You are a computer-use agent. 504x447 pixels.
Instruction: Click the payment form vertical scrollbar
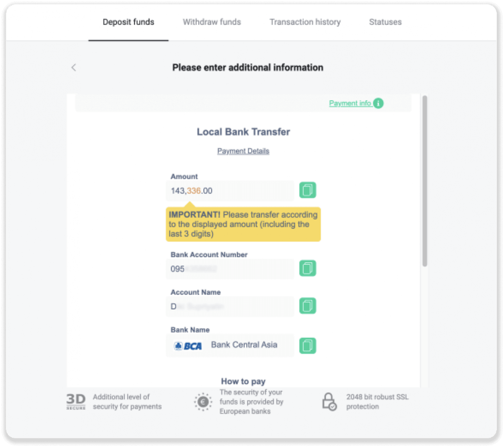coord(425,181)
